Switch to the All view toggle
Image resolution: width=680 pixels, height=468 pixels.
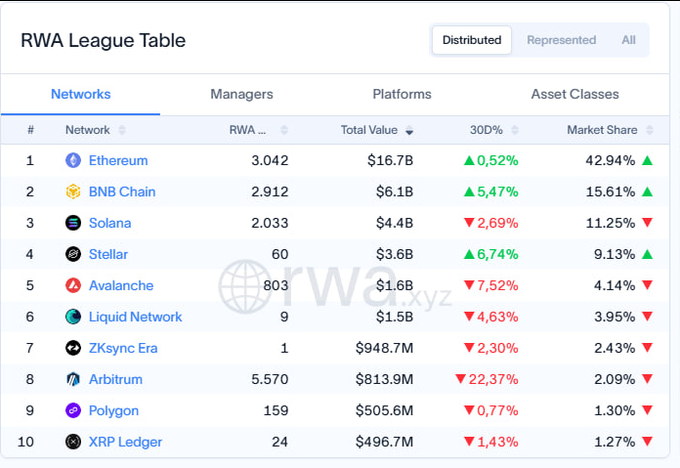(x=628, y=40)
